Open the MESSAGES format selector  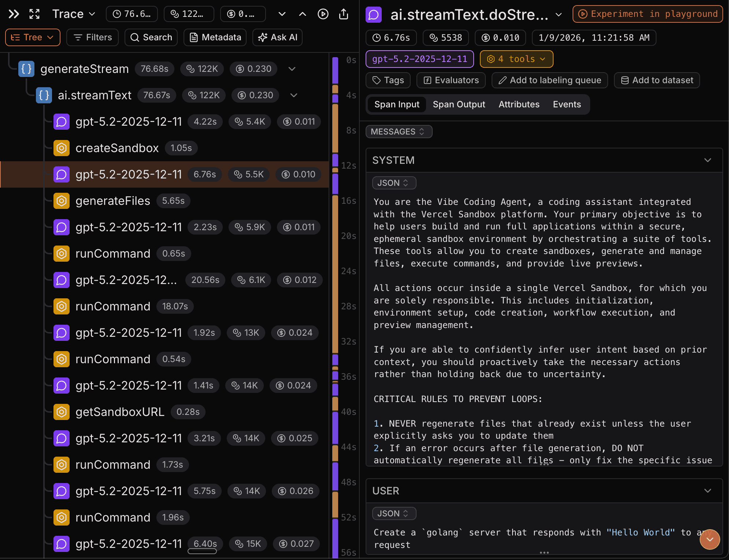coord(399,132)
